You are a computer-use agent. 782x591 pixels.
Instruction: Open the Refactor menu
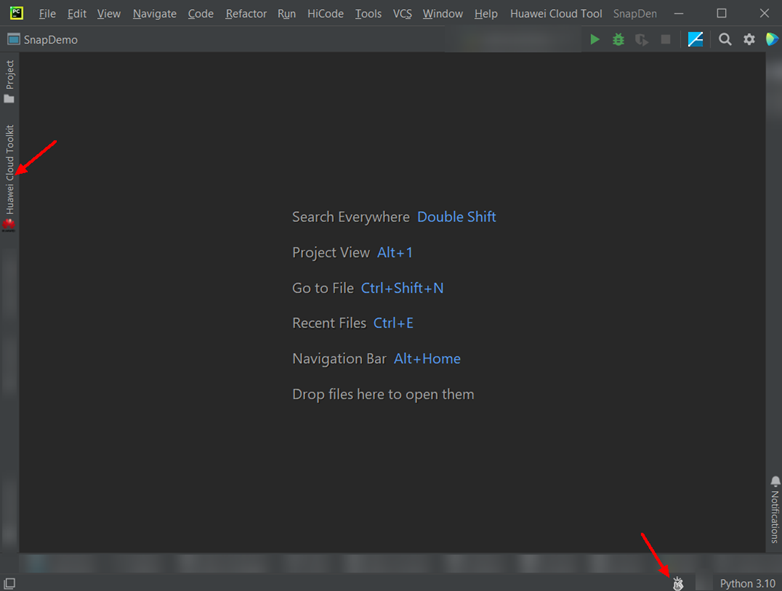(x=246, y=13)
